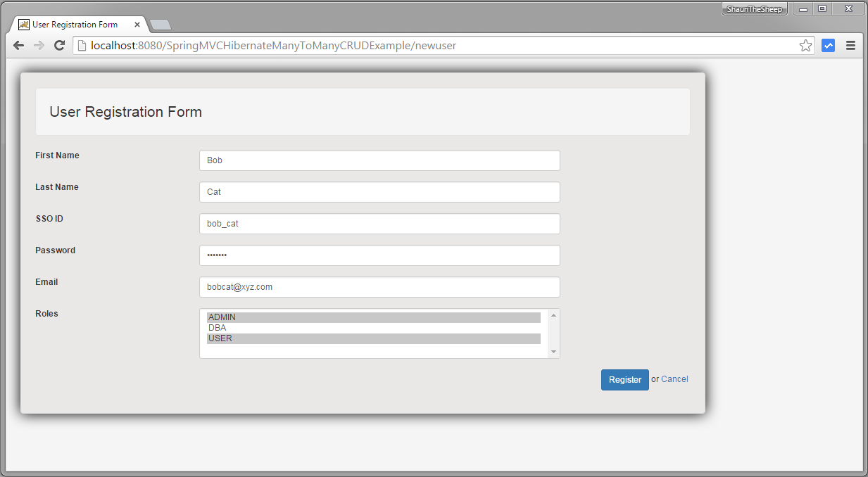
Task: Click inside the First Name field
Action: [379, 160]
